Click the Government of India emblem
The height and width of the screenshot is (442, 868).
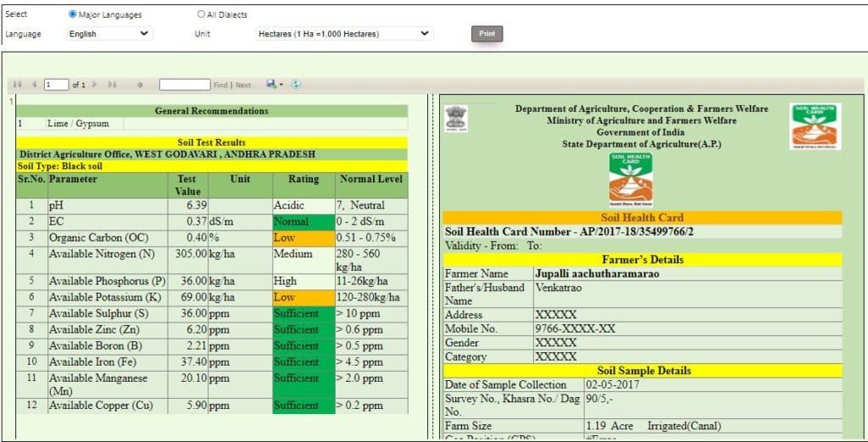point(456,118)
